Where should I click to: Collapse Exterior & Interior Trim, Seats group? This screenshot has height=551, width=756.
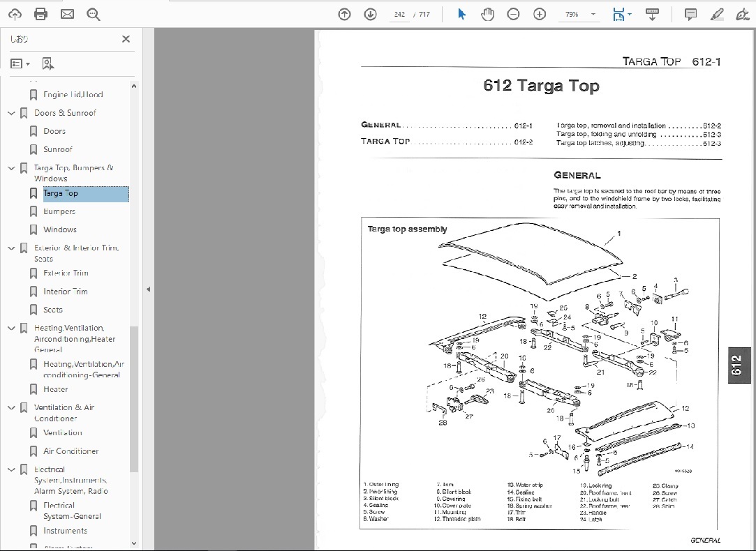click(x=12, y=248)
